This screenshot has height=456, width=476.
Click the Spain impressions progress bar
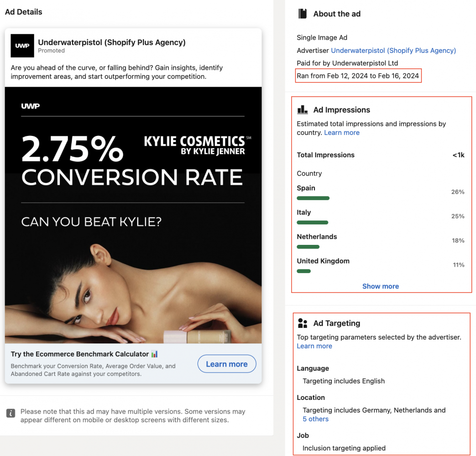point(313,198)
